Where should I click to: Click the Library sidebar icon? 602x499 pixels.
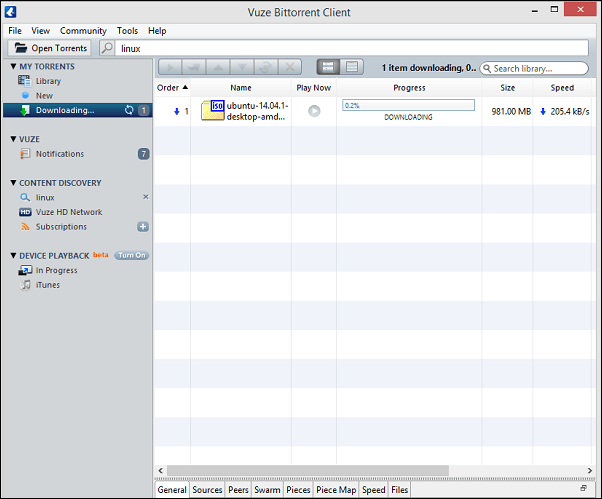coord(24,81)
